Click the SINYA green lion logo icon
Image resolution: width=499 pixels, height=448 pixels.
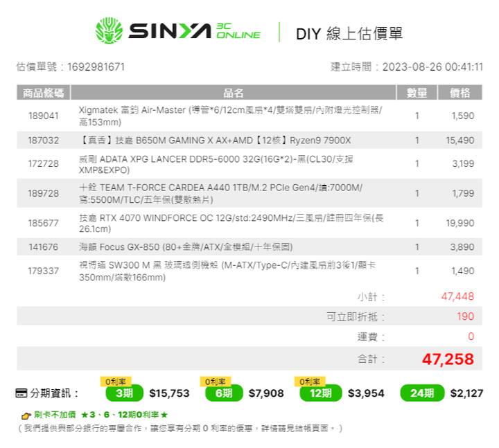109,30
